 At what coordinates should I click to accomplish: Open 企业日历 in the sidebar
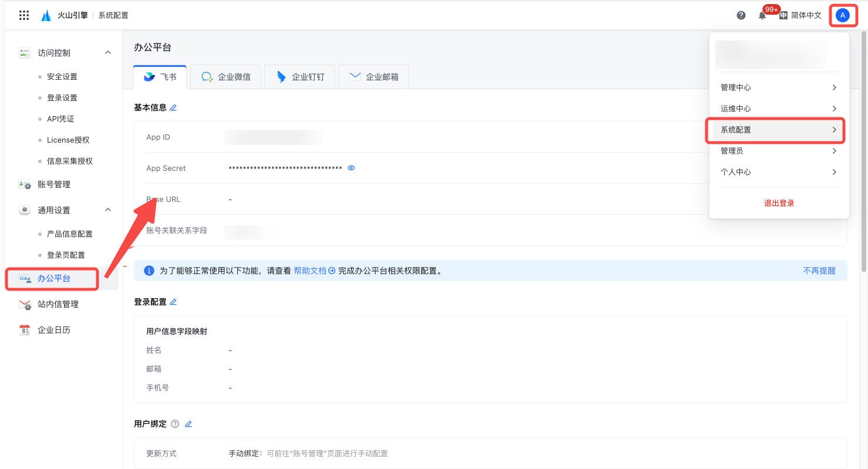click(54, 330)
